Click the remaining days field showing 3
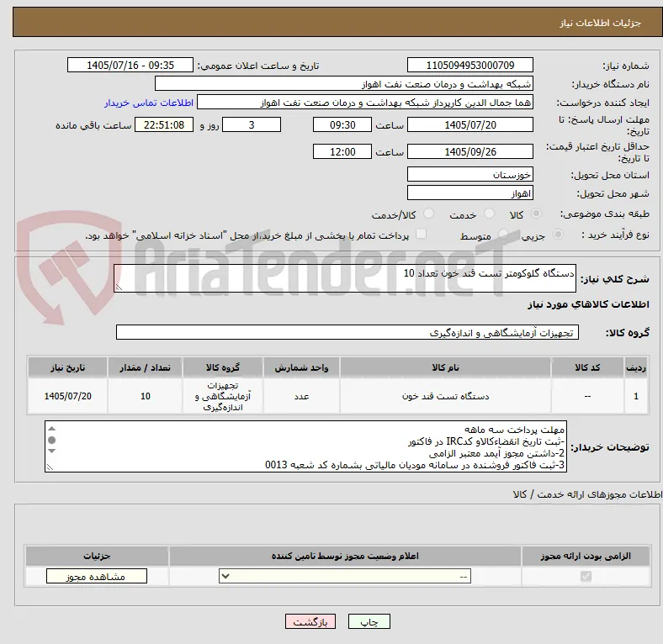Image resolution: width=663 pixels, height=644 pixels. click(x=252, y=124)
